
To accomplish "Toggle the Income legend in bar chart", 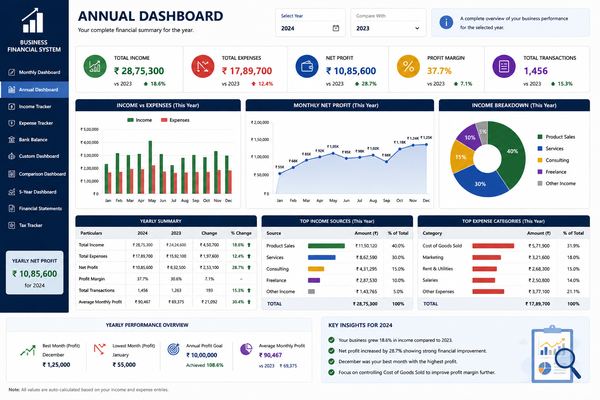I will coord(140,120).
